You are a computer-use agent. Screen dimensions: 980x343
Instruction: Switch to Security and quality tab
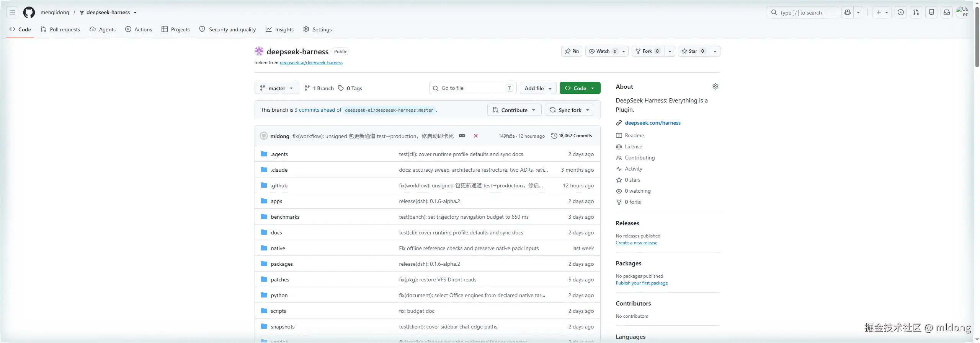pyautogui.click(x=227, y=29)
